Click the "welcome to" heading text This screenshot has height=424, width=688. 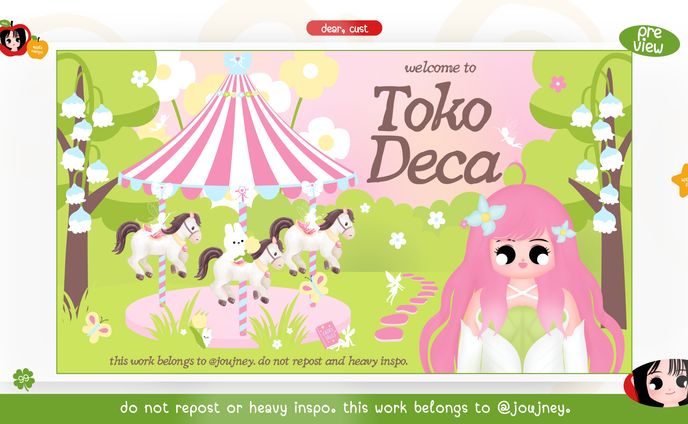tap(440, 68)
